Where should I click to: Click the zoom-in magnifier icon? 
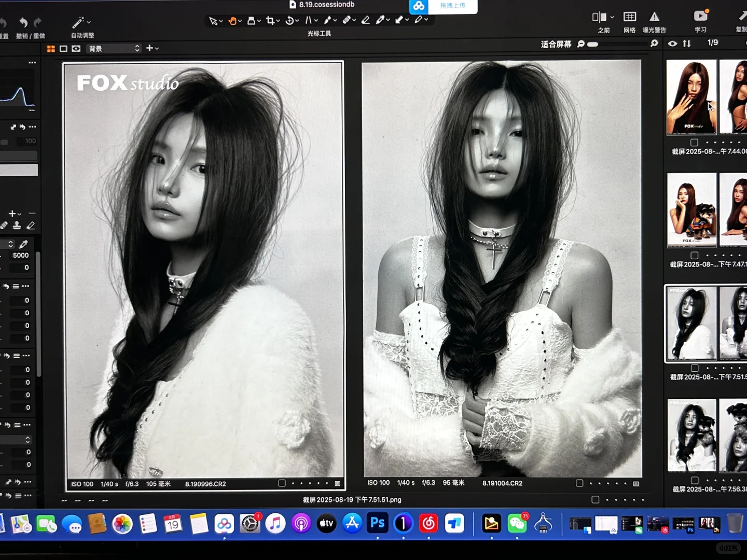pyautogui.click(x=654, y=44)
